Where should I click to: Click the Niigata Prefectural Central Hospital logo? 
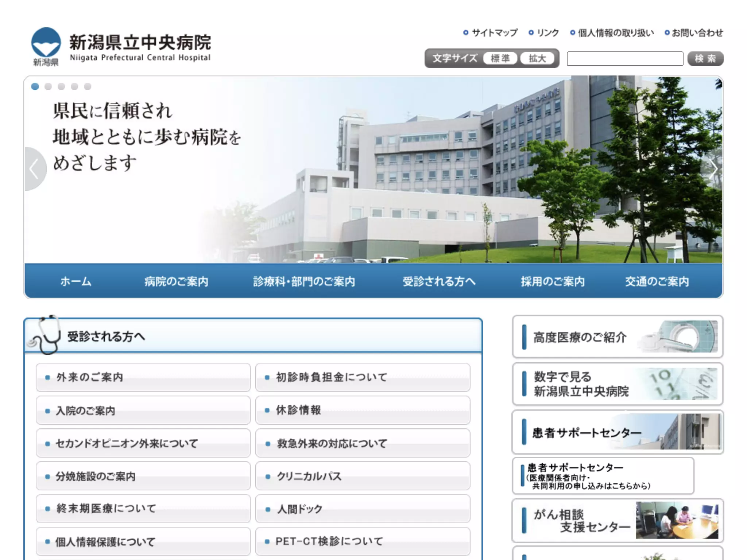pyautogui.click(x=121, y=47)
